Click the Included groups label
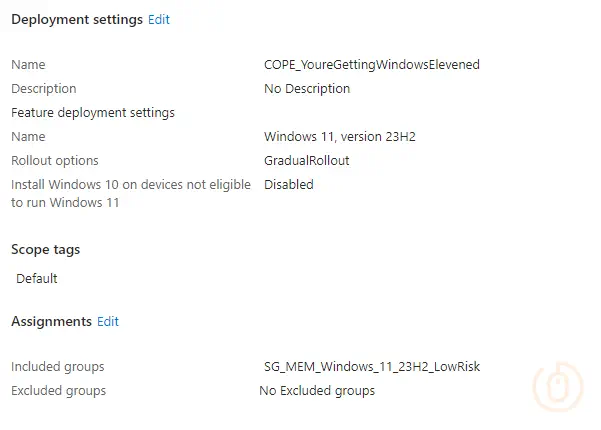This screenshot has height=430, width=601. (57, 366)
